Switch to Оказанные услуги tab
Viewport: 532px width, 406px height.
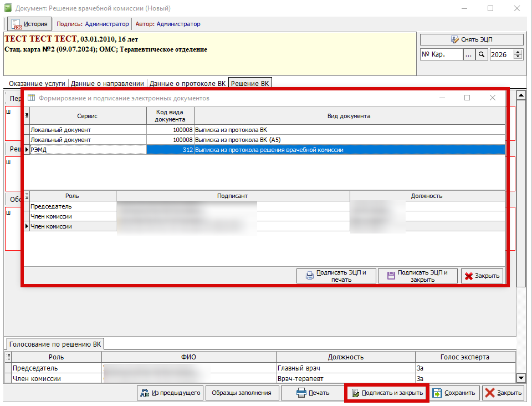(x=37, y=83)
